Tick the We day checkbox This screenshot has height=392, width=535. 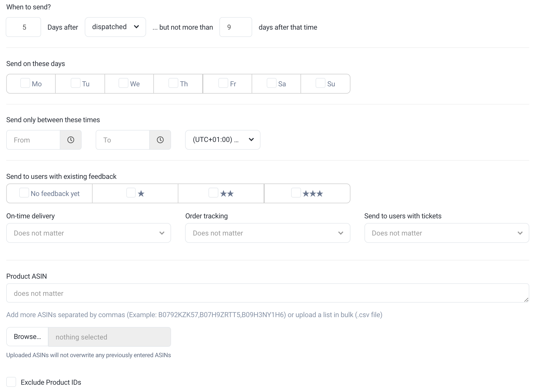click(x=123, y=83)
